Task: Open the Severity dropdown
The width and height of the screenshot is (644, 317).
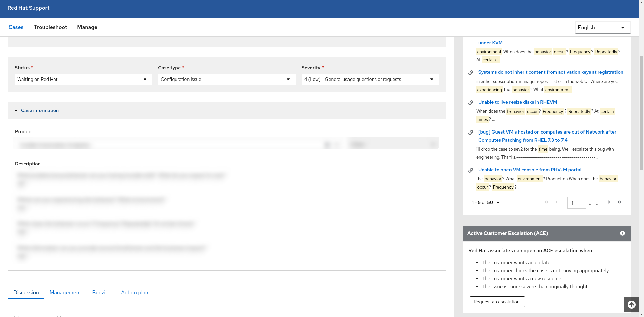Action: 370,80
